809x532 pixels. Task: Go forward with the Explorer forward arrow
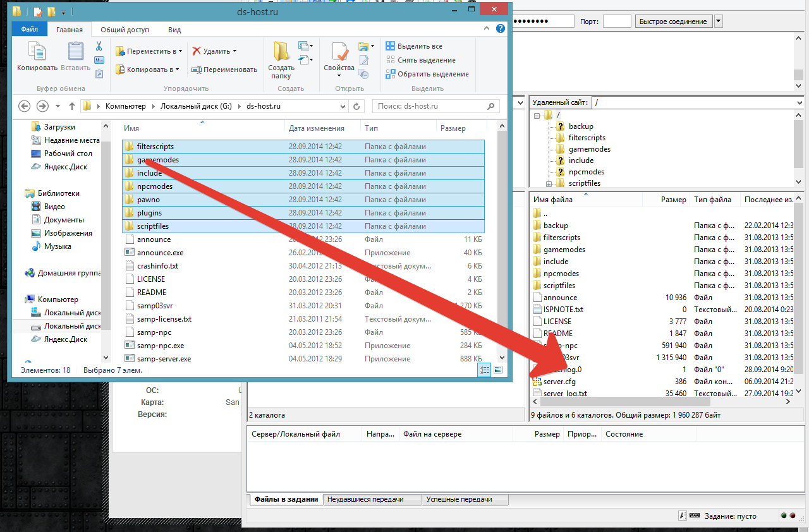42,106
